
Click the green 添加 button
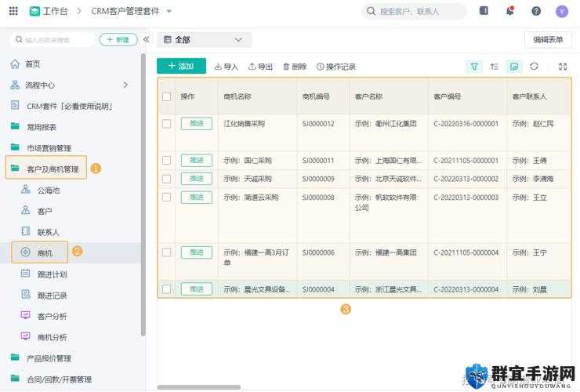click(x=181, y=67)
